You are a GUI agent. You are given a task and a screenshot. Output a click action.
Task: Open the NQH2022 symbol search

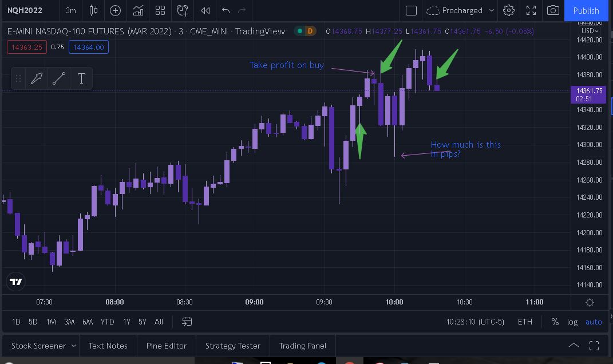[x=25, y=10]
